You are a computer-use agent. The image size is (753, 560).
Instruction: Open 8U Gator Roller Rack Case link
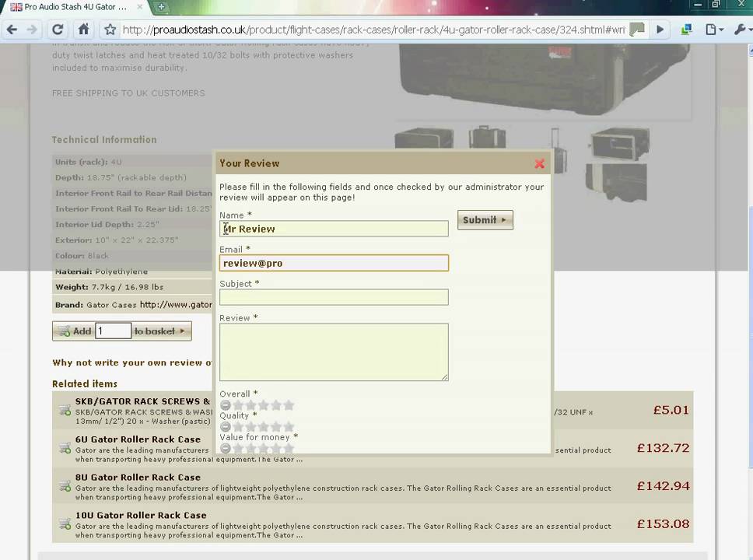pos(138,478)
